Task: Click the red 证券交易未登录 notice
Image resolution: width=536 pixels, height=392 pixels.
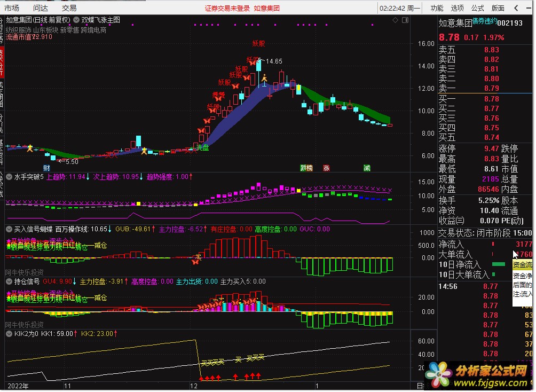Action: pos(227,8)
